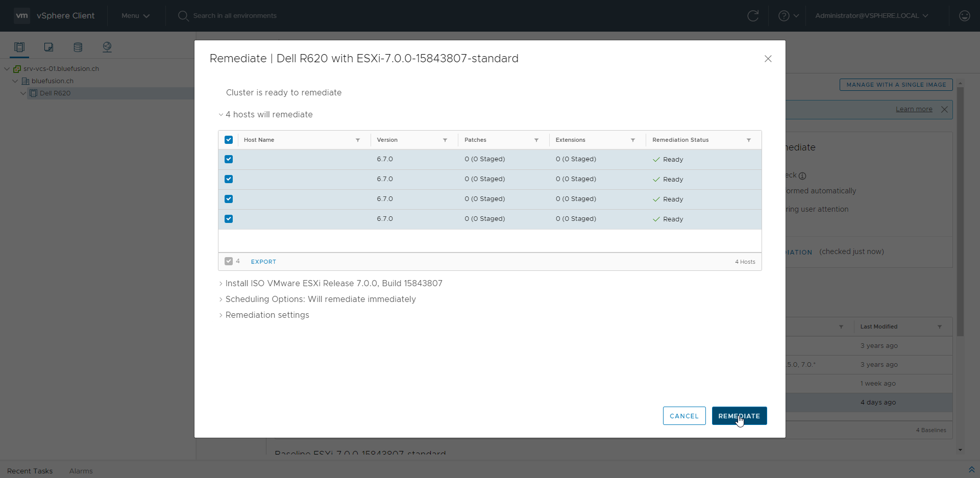Filter the Host Name column
980x478 pixels.
coord(358,140)
